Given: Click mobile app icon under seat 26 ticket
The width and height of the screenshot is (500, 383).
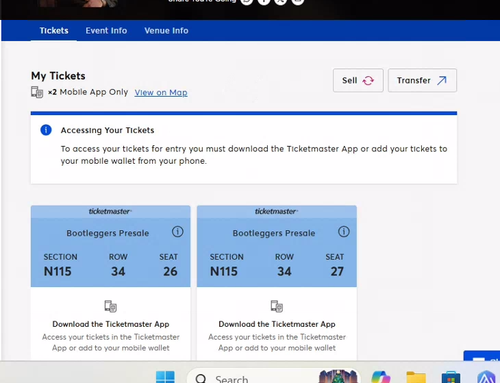Looking at the screenshot, I should [x=110, y=306].
